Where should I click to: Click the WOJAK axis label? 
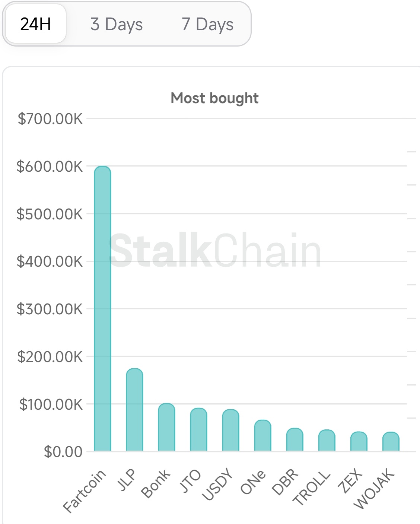pyautogui.click(x=374, y=488)
